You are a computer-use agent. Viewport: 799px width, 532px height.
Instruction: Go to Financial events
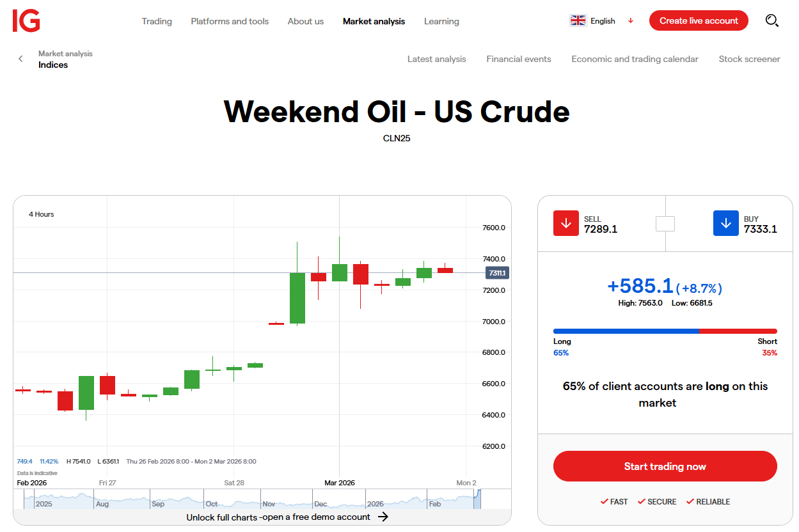[x=519, y=59]
